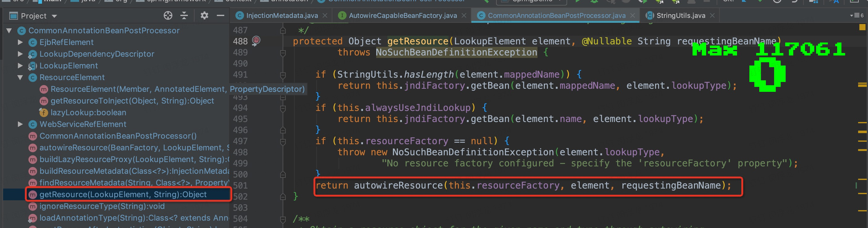This screenshot has height=228, width=868.
Task: Toggle the fold marker on line 504
Action: click(x=283, y=219)
